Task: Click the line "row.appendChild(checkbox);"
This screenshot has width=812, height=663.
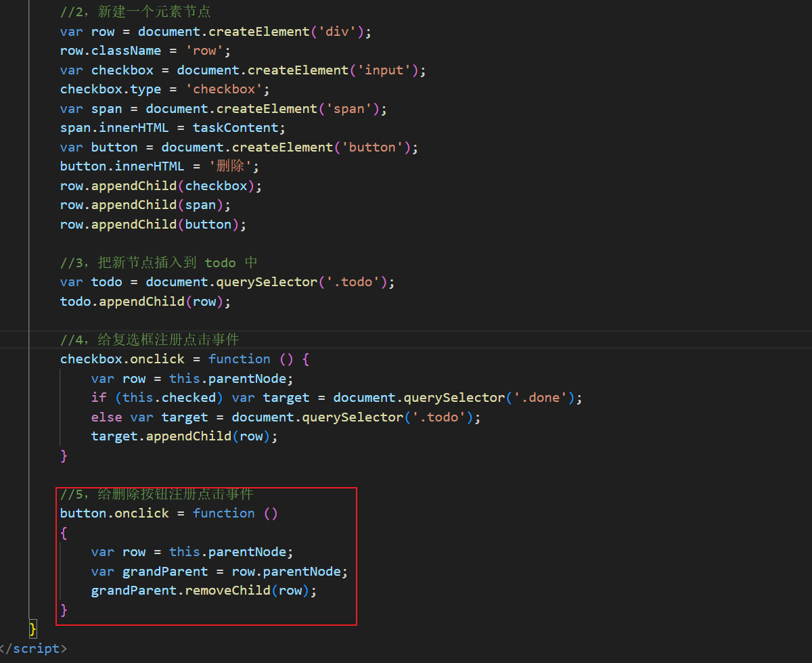Action: pyautogui.click(x=161, y=185)
